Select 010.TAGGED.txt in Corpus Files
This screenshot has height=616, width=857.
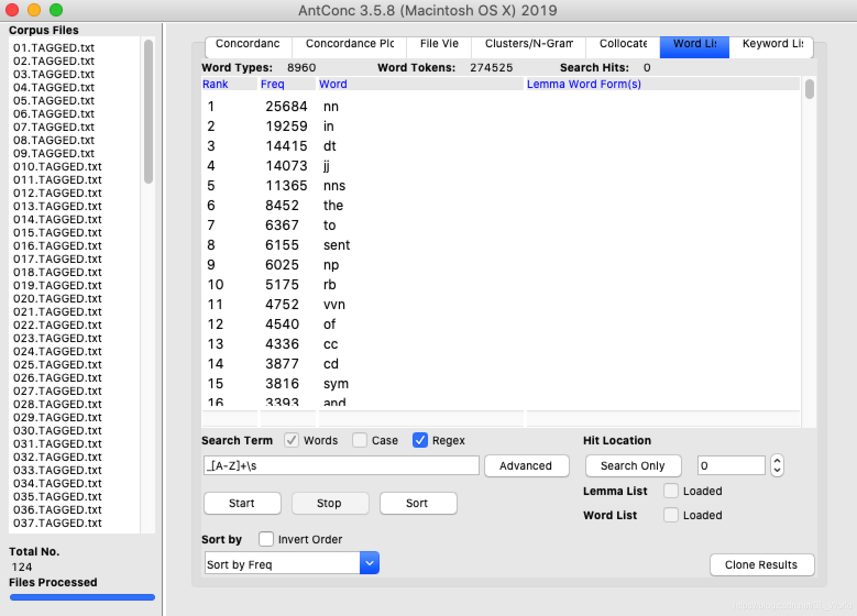tap(58, 167)
